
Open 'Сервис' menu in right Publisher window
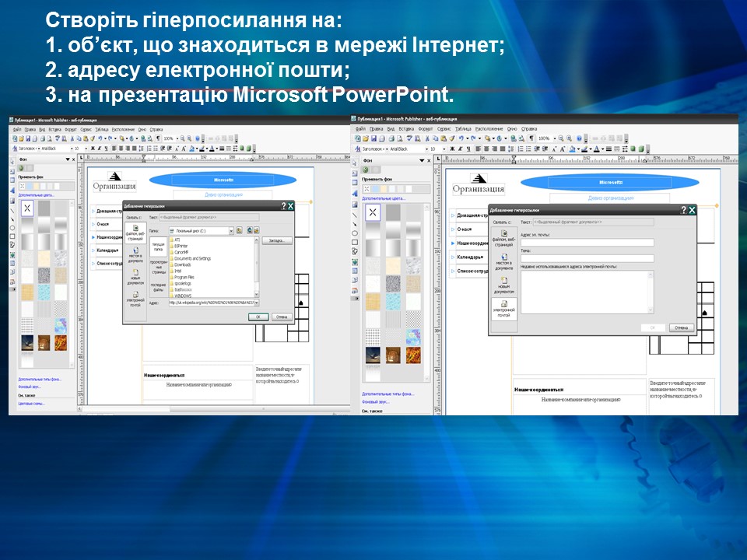coord(444,129)
